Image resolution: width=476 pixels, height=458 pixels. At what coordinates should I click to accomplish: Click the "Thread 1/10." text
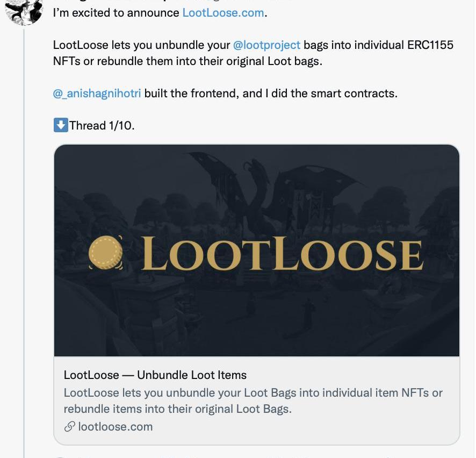tap(102, 125)
